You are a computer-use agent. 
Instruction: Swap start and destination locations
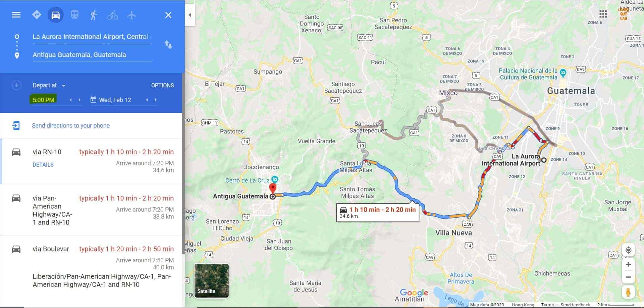[x=168, y=44]
